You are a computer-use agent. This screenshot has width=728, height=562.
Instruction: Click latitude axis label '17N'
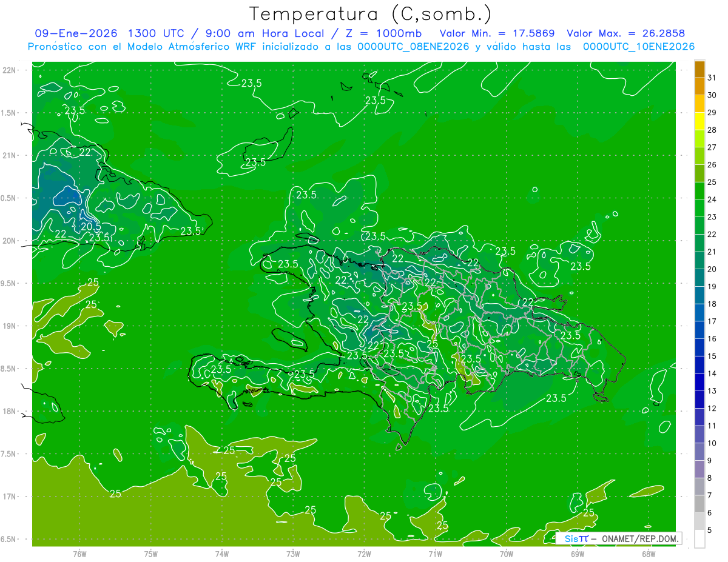[x=10, y=497]
